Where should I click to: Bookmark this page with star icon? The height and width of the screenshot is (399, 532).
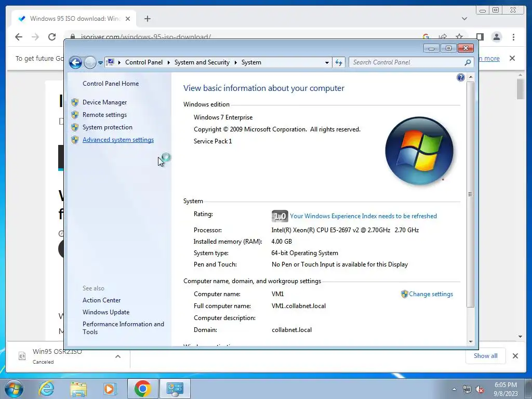pyautogui.click(x=459, y=37)
